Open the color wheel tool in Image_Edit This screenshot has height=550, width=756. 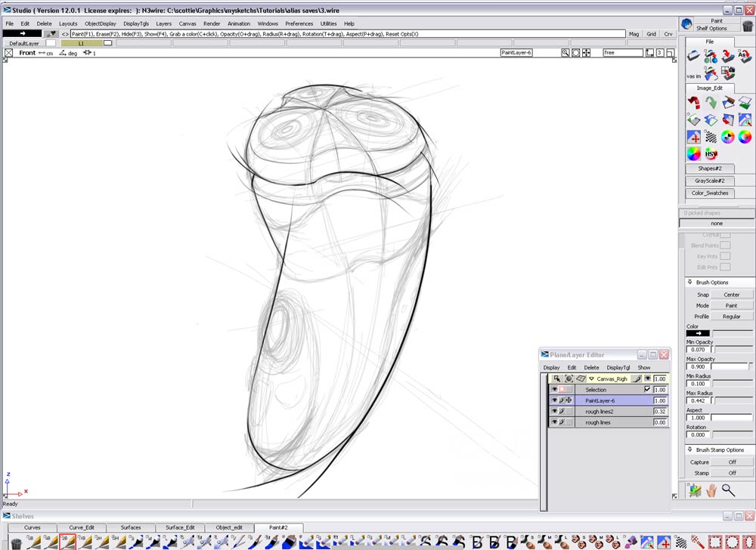727,137
